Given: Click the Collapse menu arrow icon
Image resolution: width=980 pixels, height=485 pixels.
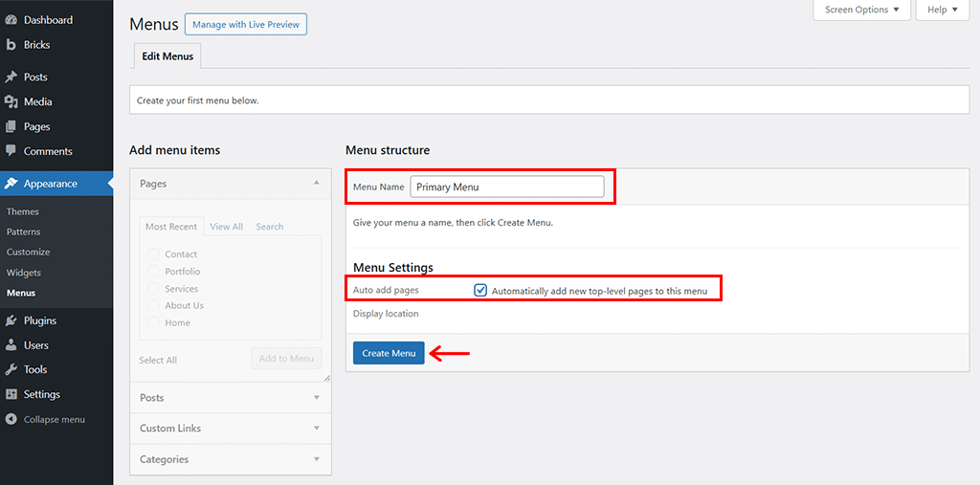Looking at the screenshot, I should [11, 419].
